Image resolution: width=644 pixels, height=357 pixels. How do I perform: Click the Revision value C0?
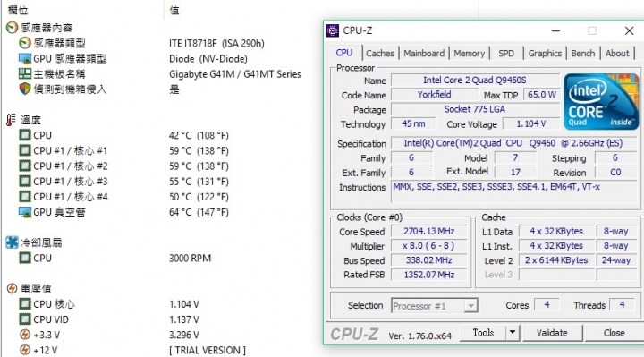[615, 172]
